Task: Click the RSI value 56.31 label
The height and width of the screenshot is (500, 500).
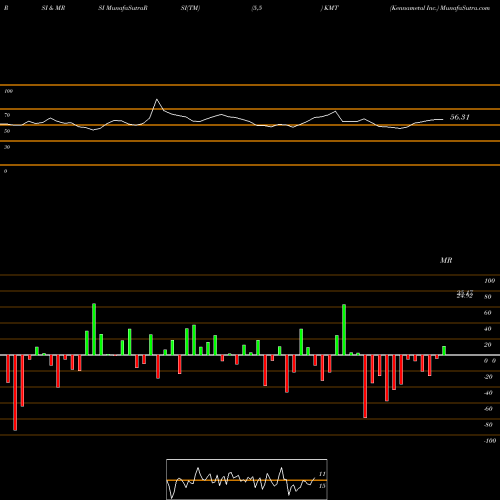Action: pos(460,117)
